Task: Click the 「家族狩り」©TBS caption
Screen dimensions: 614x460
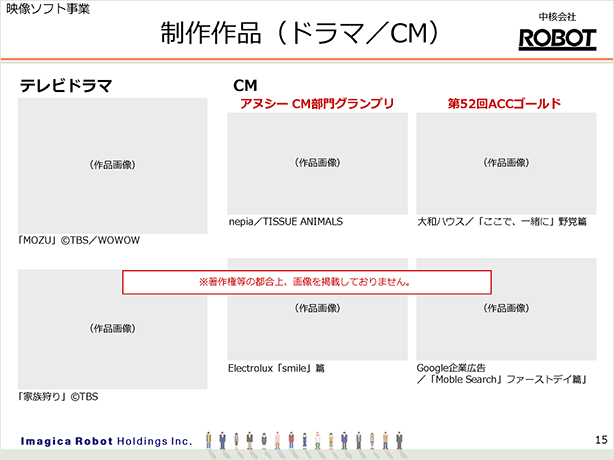Action: tap(58, 397)
